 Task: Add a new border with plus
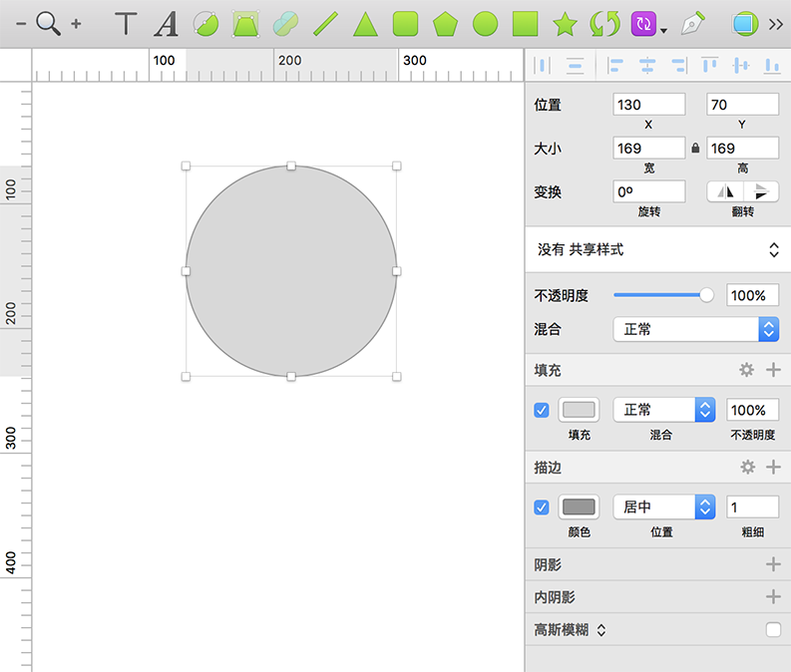773,468
